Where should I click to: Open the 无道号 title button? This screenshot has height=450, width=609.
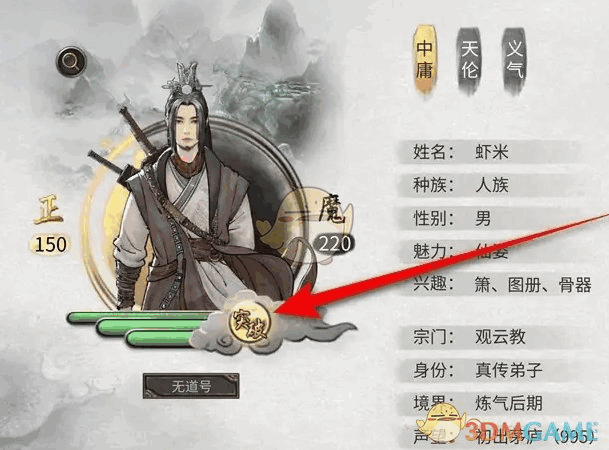191,386
